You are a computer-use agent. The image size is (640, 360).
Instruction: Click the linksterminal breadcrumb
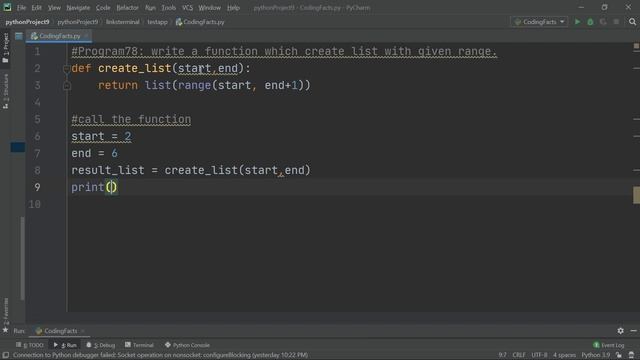[122, 22]
